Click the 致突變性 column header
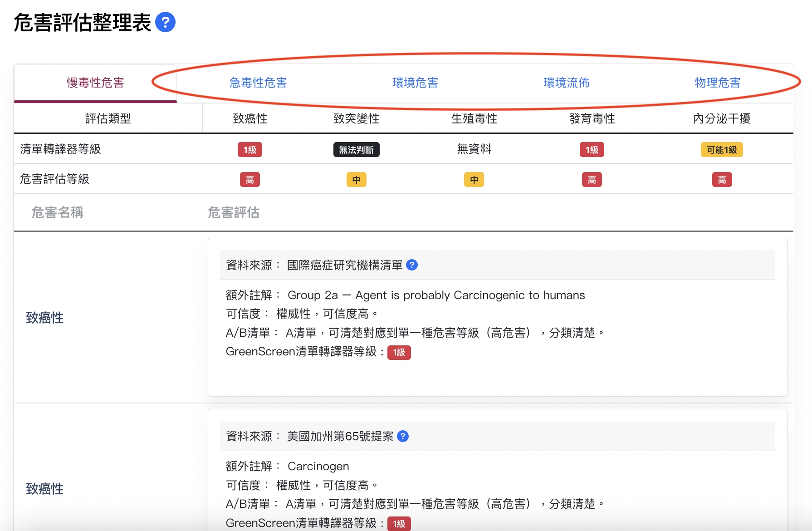The width and height of the screenshot is (812, 531). tap(357, 118)
